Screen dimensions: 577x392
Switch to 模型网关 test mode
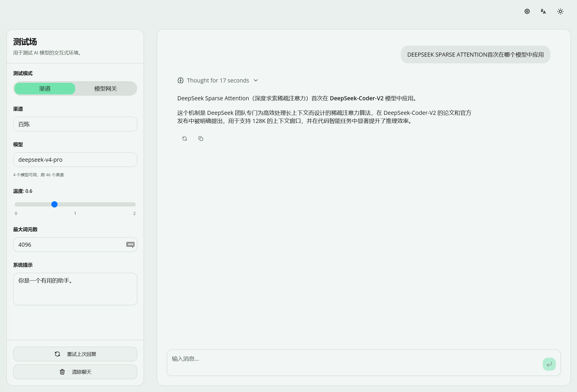[x=106, y=88]
